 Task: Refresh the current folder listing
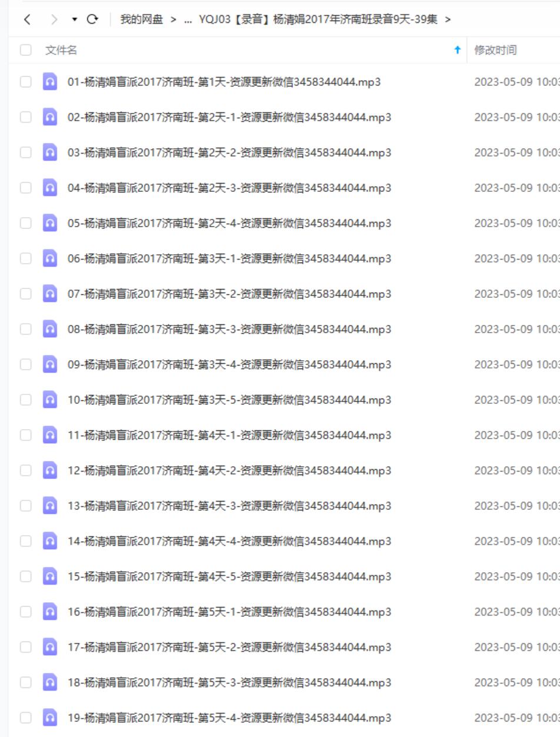[x=92, y=20]
